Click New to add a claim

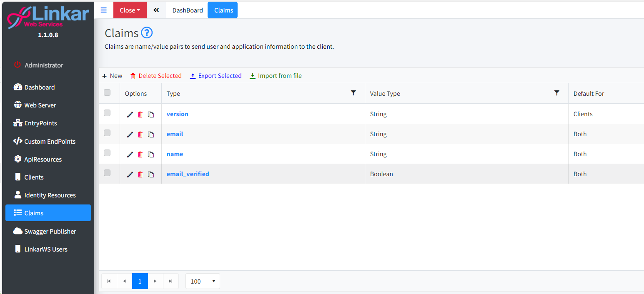point(112,76)
